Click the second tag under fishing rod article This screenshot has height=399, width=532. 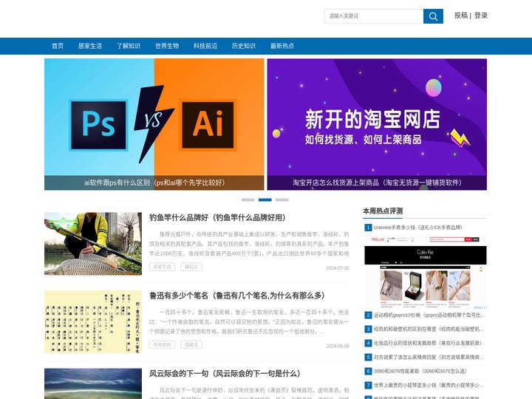[x=191, y=267]
